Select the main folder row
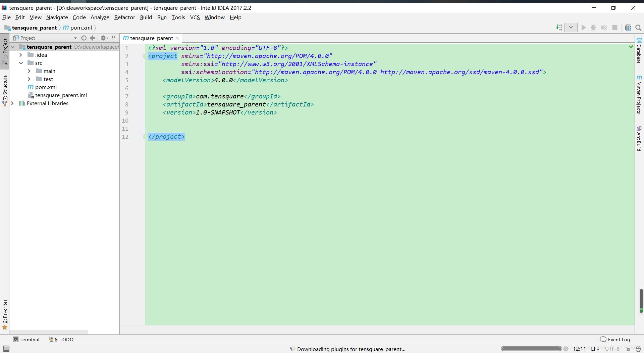 64,71
